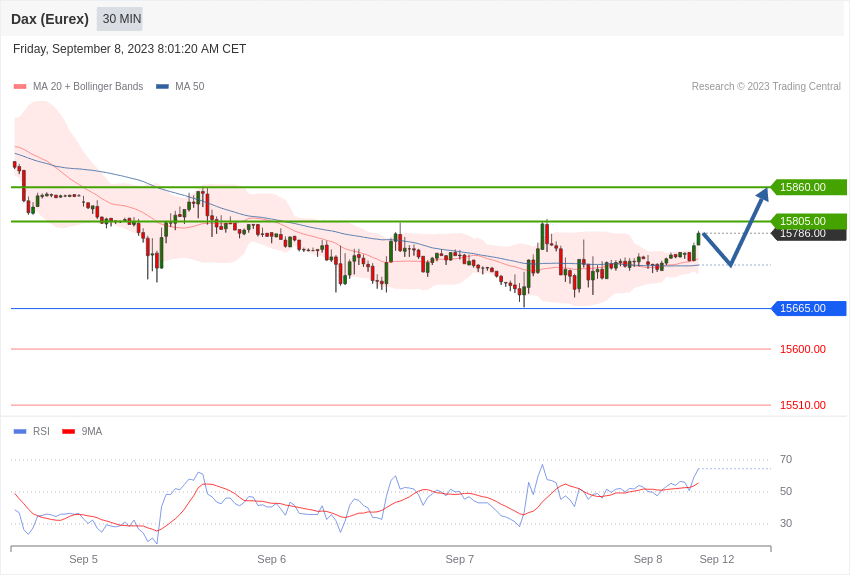Click the 15510.00 support level label
Screen dimensions: 850x576
coord(803,405)
